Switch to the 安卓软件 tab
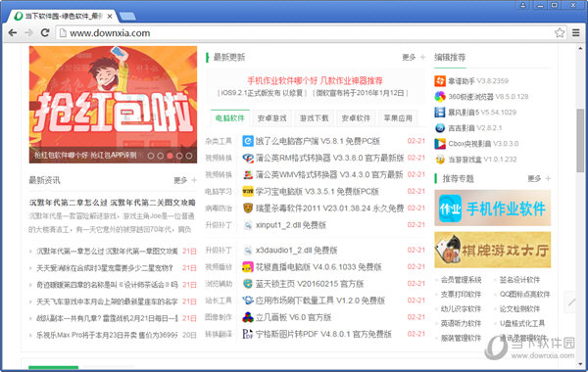Viewport: 588px width, 372px height. click(356, 118)
